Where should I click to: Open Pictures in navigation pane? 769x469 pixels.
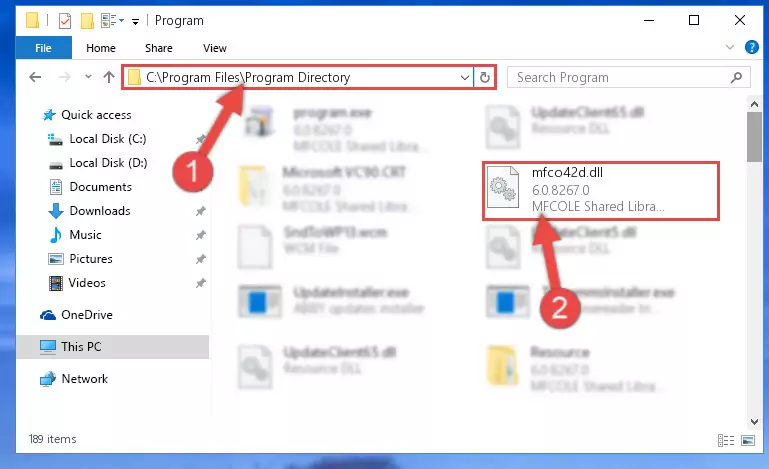91,259
